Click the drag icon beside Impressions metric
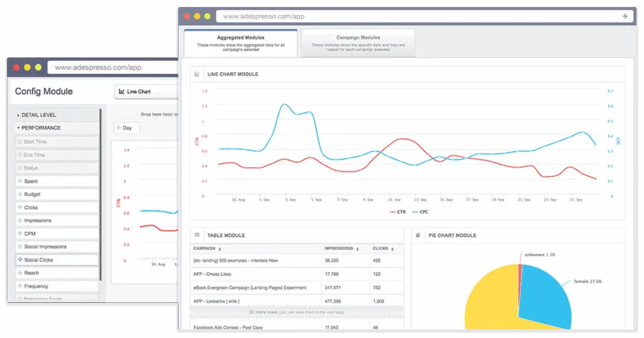The image size is (644, 338). pos(19,221)
